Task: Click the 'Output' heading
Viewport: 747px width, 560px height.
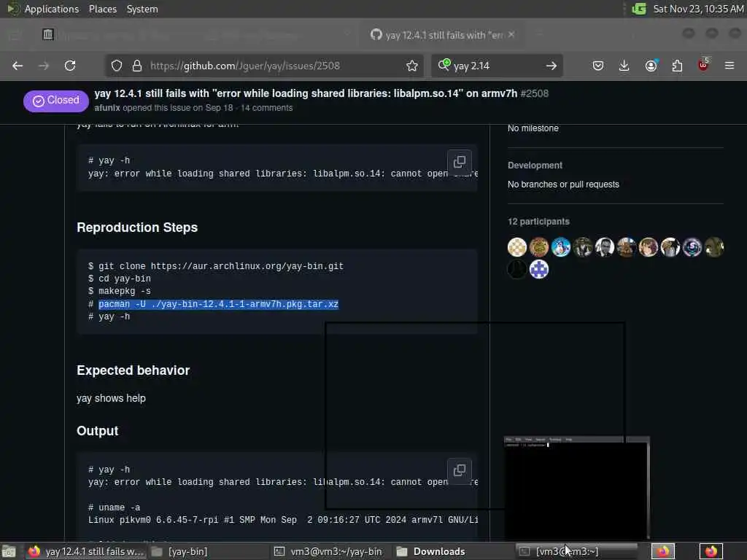Action: [97, 431]
